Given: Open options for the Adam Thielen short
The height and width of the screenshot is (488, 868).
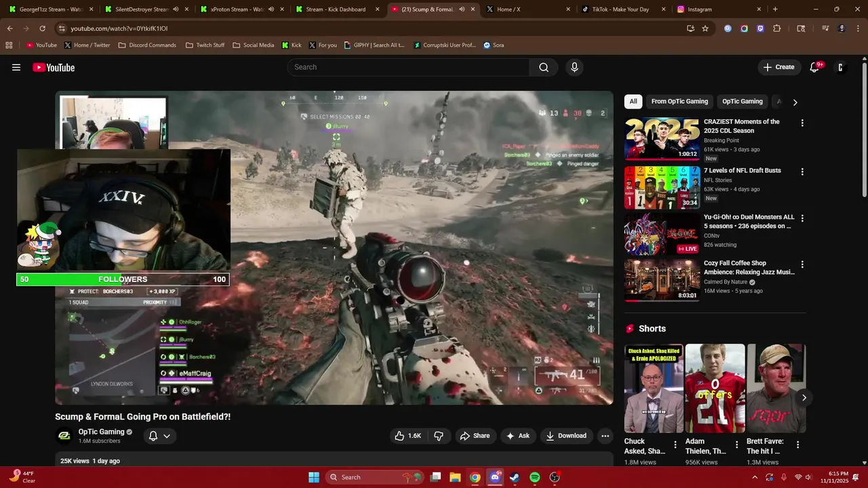Looking at the screenshot, I should [736, 445].
